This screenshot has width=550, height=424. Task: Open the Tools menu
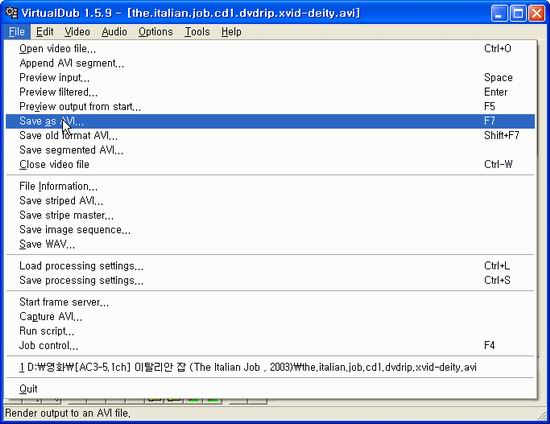pos(197,32)
